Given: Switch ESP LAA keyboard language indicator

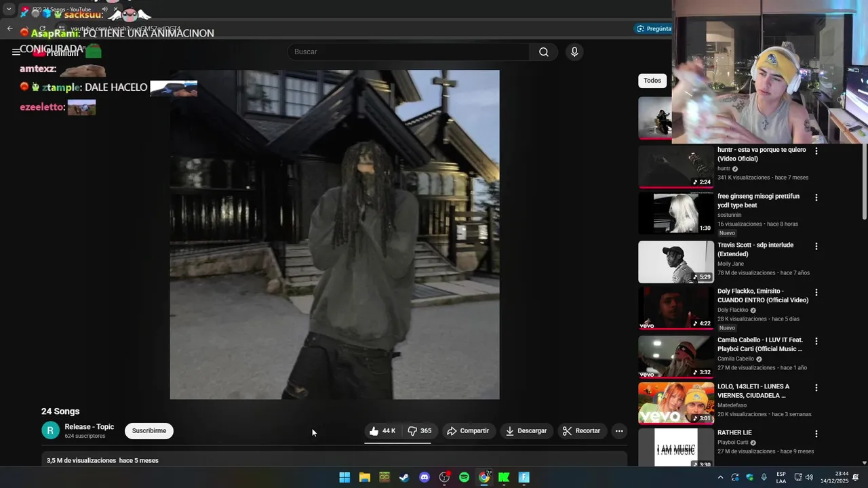Looking at the screenshot, I should pos(781,477).
